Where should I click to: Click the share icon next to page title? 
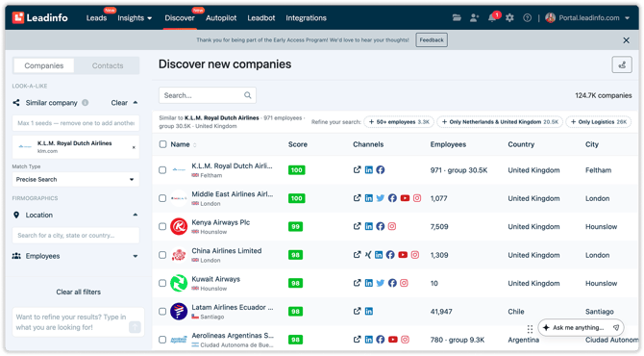622,64
